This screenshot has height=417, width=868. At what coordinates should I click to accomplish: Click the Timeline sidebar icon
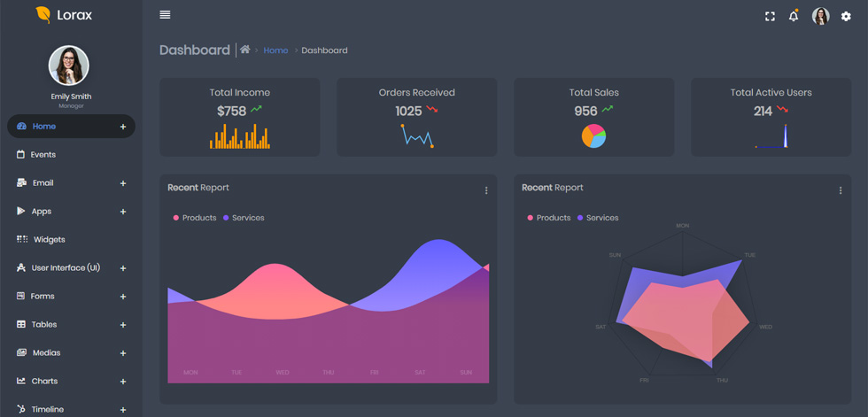21,409
